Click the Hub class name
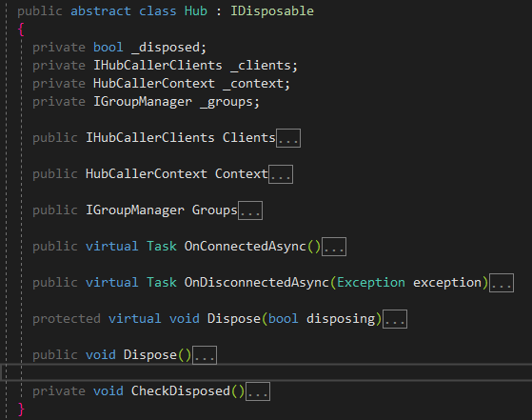 pos(196,10)
